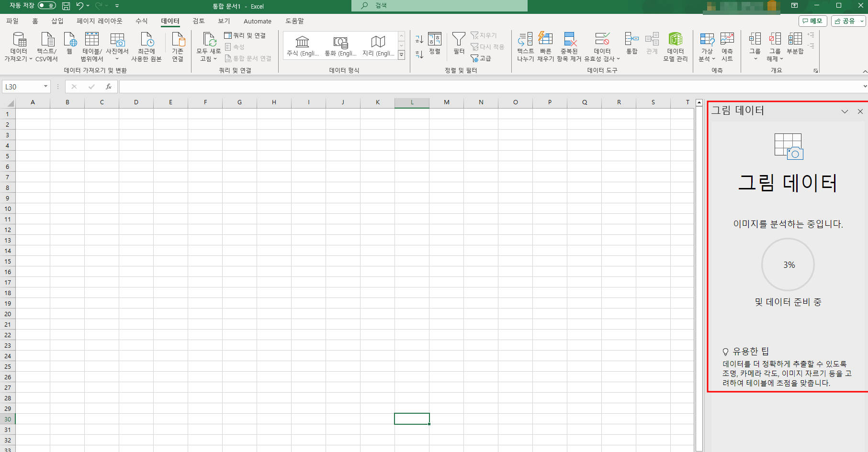Click the 메모 button

812,21
